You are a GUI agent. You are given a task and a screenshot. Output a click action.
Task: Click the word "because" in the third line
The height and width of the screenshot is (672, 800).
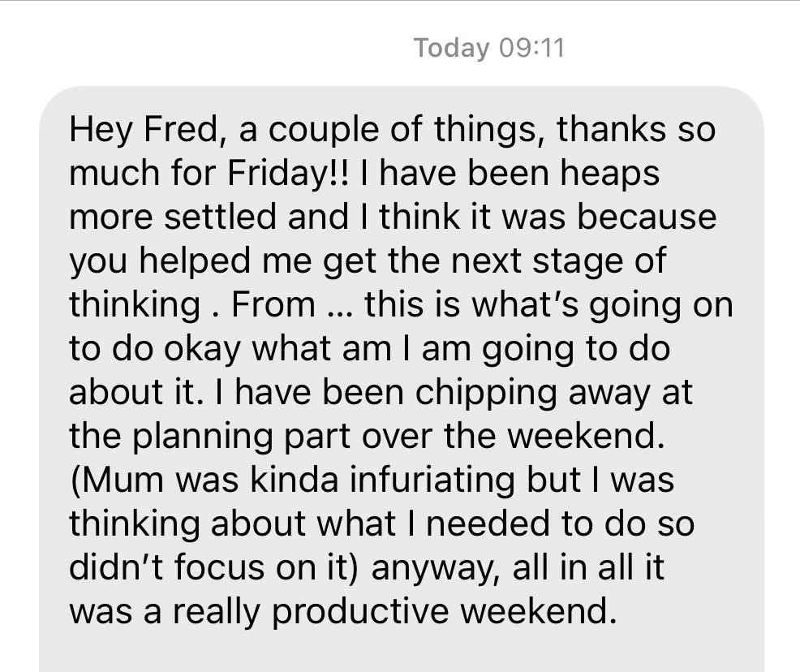click(x=647, y=217)
